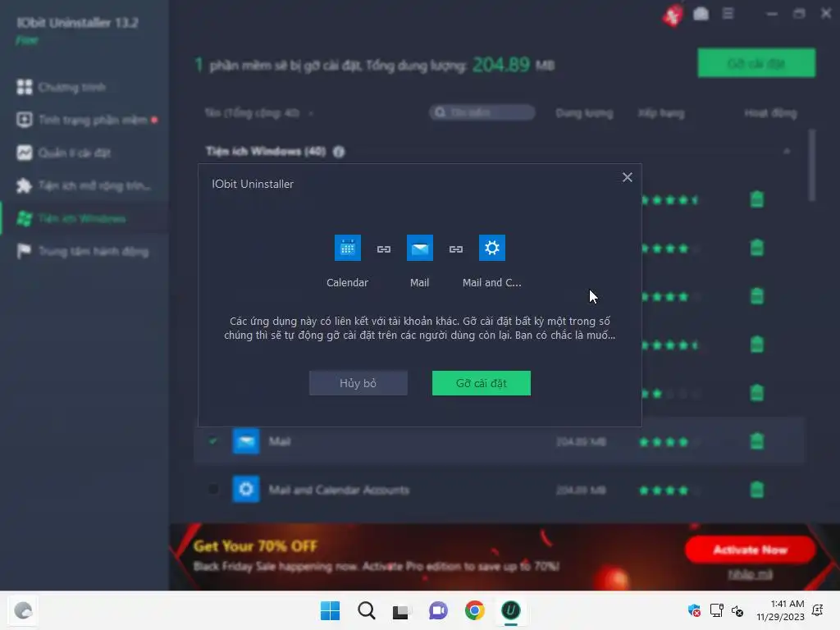Open the Chương trình sidebar section
This screenshot has height=630, width=840.
tap(84, 87)
